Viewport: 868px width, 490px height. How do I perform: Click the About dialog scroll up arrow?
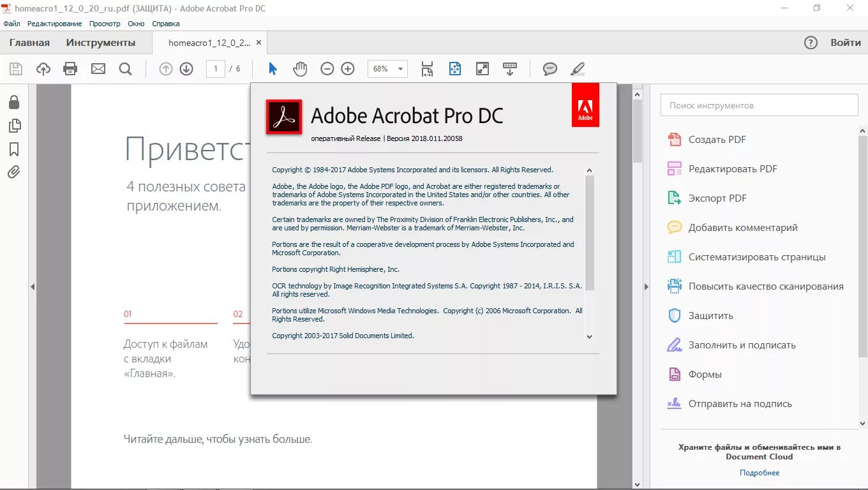click(589, 170)
